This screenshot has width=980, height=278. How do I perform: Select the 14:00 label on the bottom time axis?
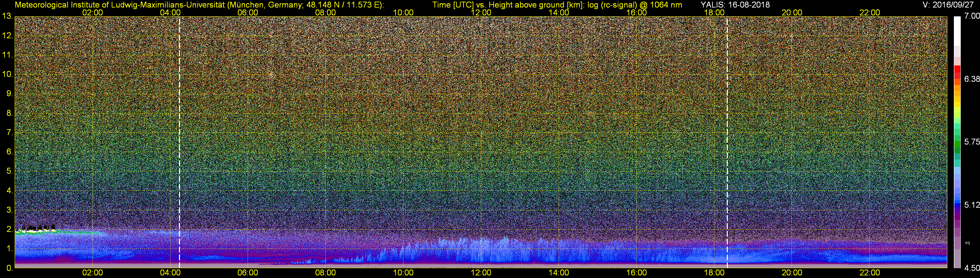559,273
